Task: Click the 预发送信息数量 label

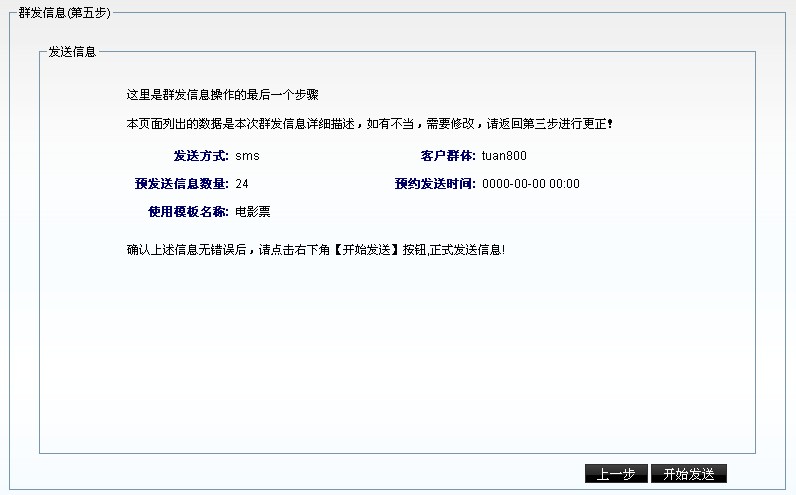Action: click(182, 184)
